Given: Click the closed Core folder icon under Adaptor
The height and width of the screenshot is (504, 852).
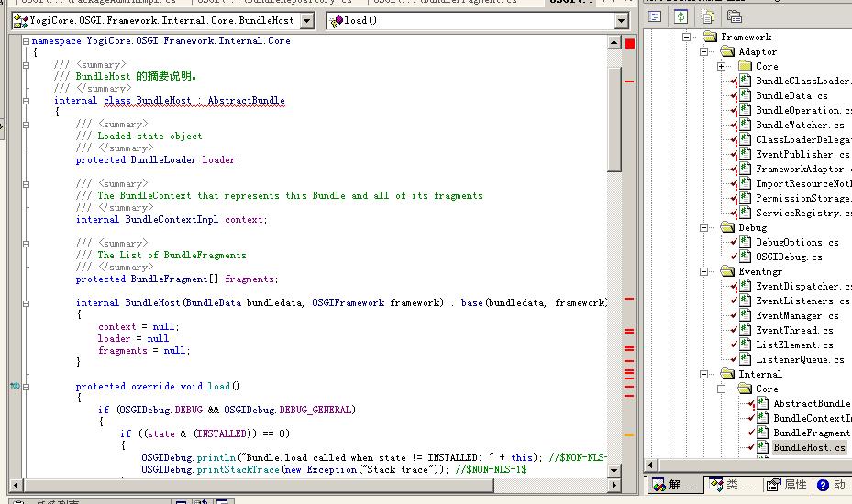Looking at the screenshot, I should [x=745, y=66].
